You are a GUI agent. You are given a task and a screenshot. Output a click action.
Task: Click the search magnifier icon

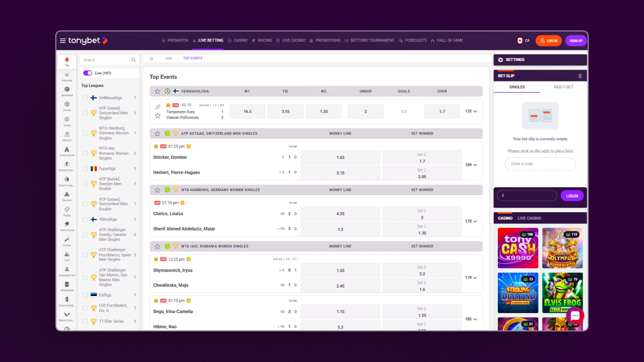pyautogui.click(x=133, y=60)
